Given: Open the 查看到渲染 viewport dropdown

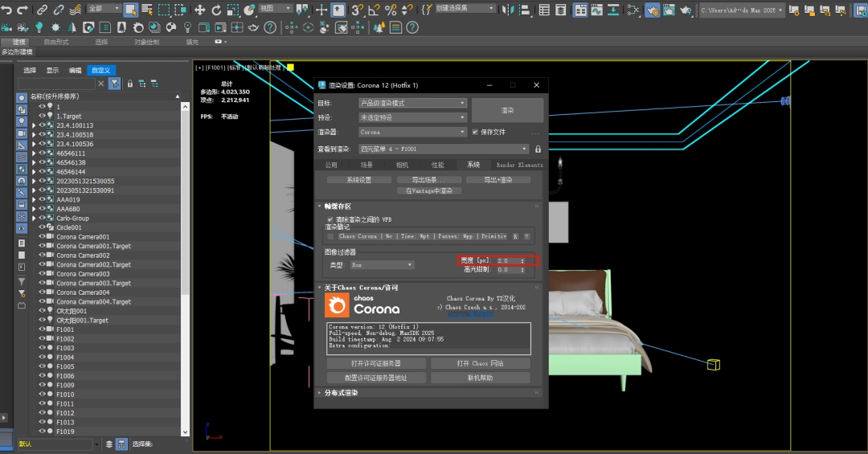Looking at the screenshot, I should (x=444, y=149).
